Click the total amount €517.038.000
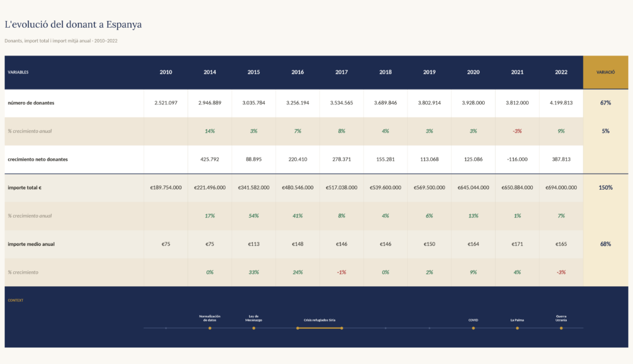 click(x=341, y=188)
